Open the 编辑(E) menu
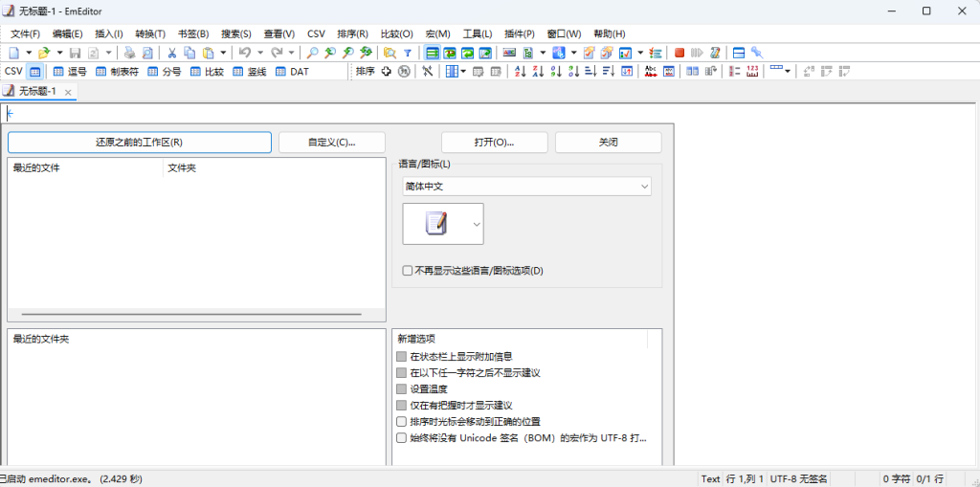 [x=68, y=33]
